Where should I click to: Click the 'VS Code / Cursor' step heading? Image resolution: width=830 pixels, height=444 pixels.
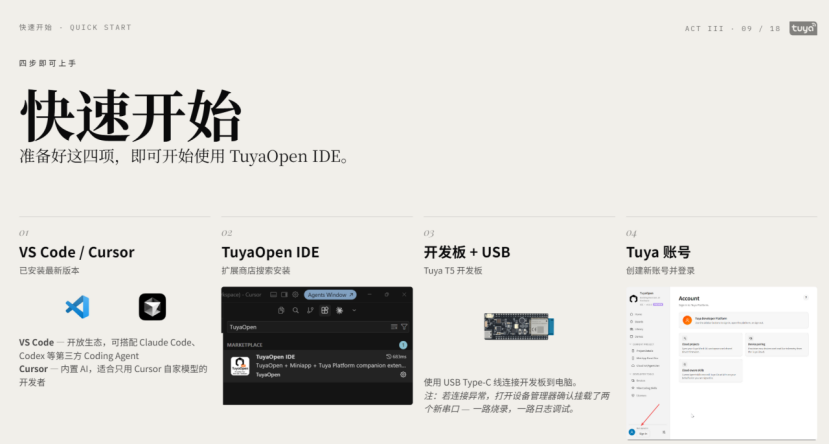(77, 252)
